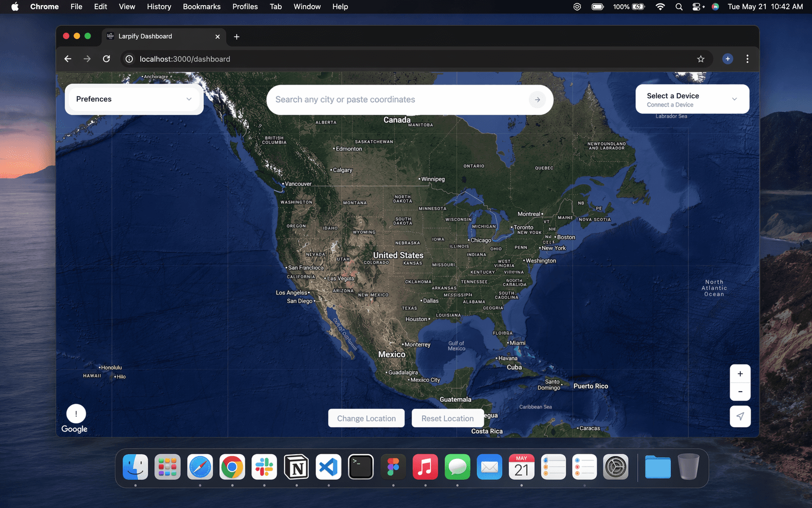Open the Profiles menu
The height and width of the screenshot is (508, 812).
click(x=245, y=7)
